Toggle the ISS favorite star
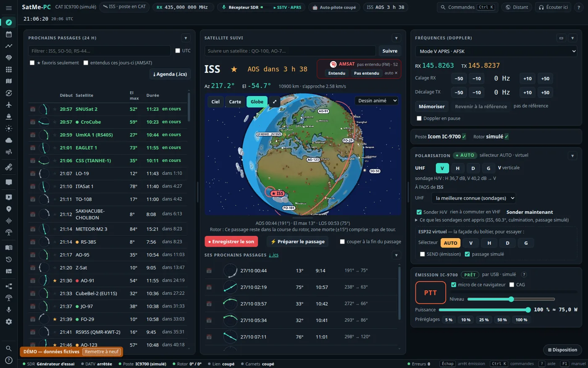Viewport: 588px width, 368px height. click(234, 69)
